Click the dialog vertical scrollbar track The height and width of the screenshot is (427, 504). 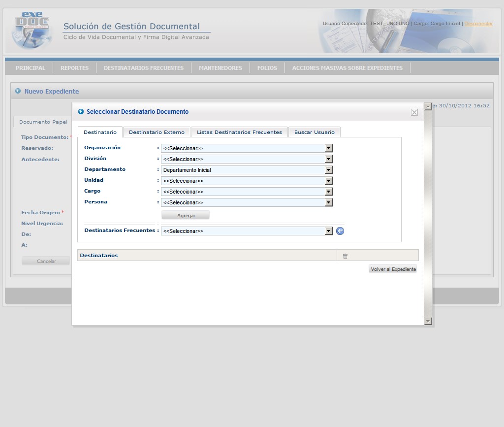tap(428, 214)
